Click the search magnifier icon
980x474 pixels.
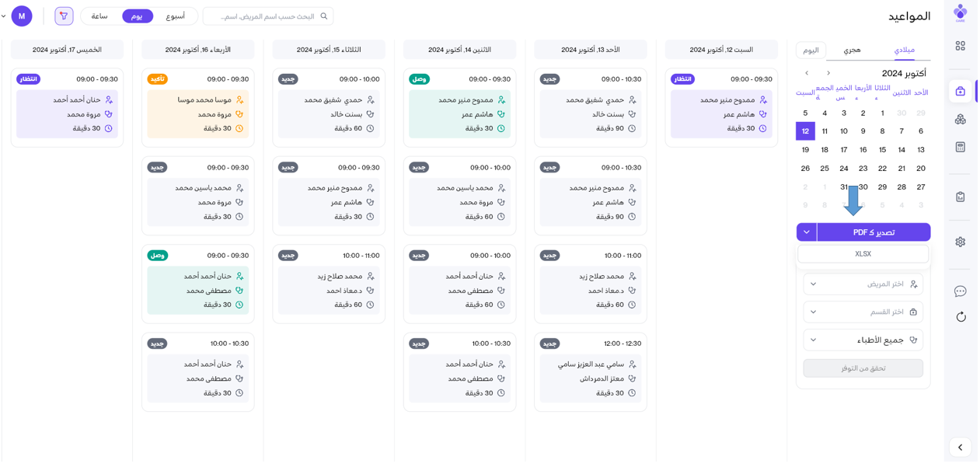point(324,16)
